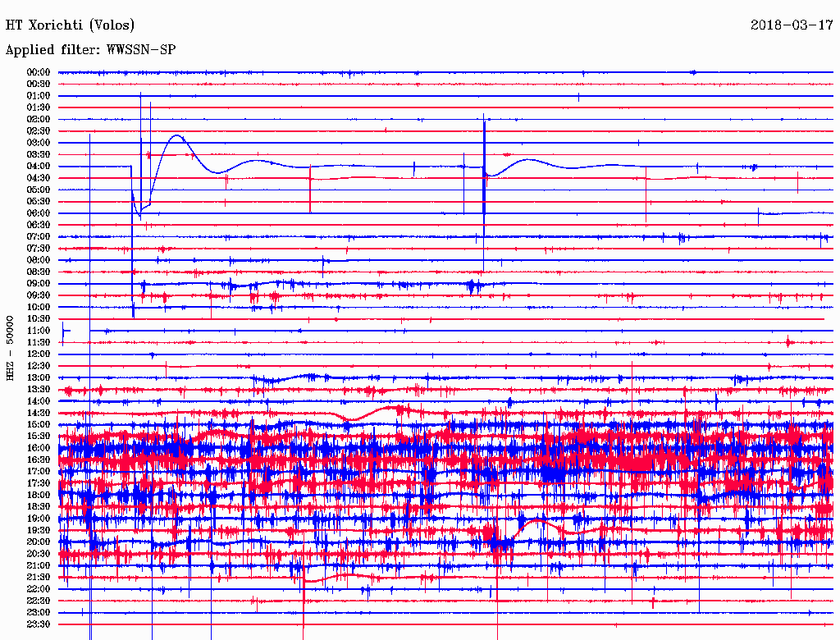Click the station title 'HT Xorichti (Volos)'
The image size is (840, 640).
(71, 25)
